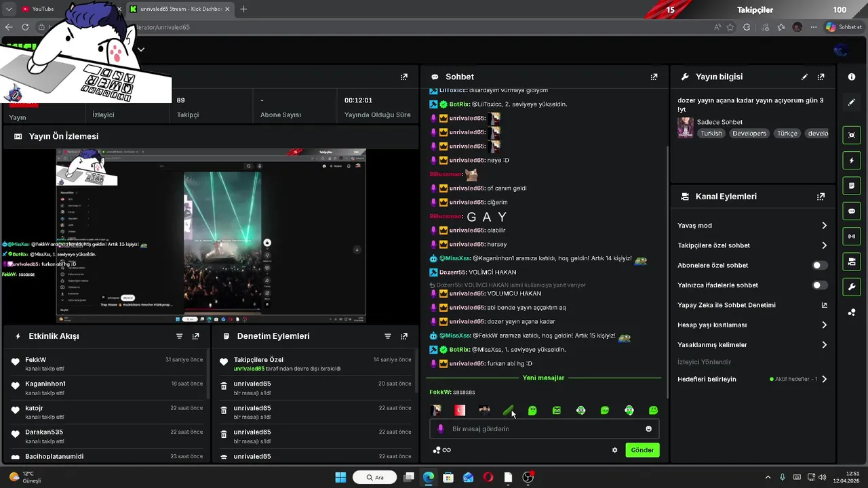Open the filter options of Etkinlik Akışı
The width and height of the screenshot is (868, 488).
pyautogui.click(x=179, y=336)
